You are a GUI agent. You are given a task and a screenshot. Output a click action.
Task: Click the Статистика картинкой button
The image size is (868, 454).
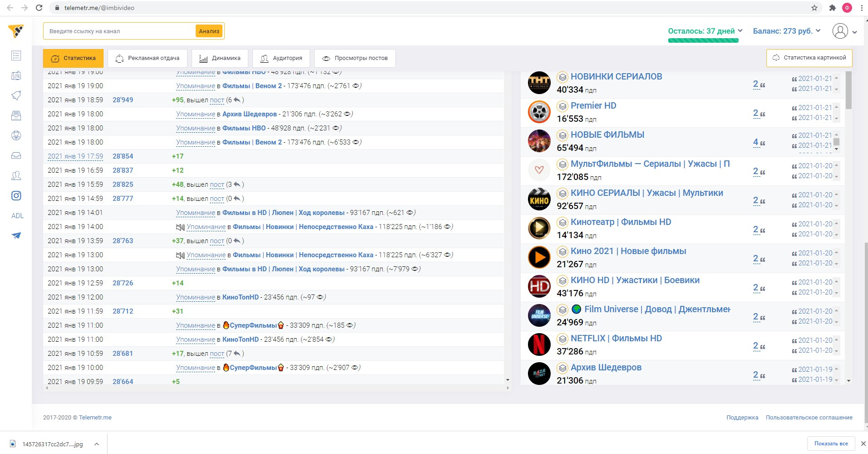809,58
